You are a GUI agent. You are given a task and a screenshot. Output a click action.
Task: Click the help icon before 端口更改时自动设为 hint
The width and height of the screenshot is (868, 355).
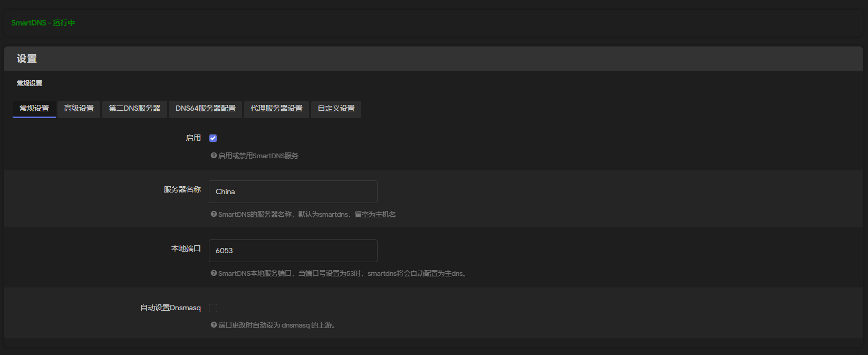214,325
